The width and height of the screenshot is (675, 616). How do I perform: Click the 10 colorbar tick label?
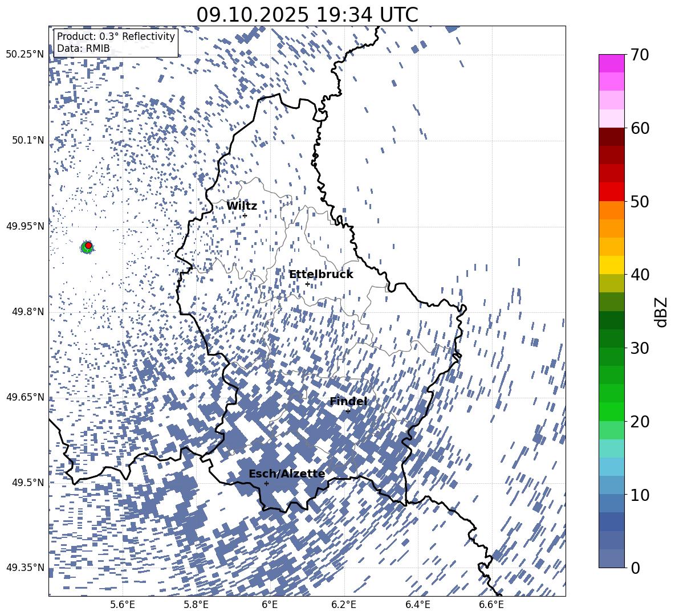(640, 495)
